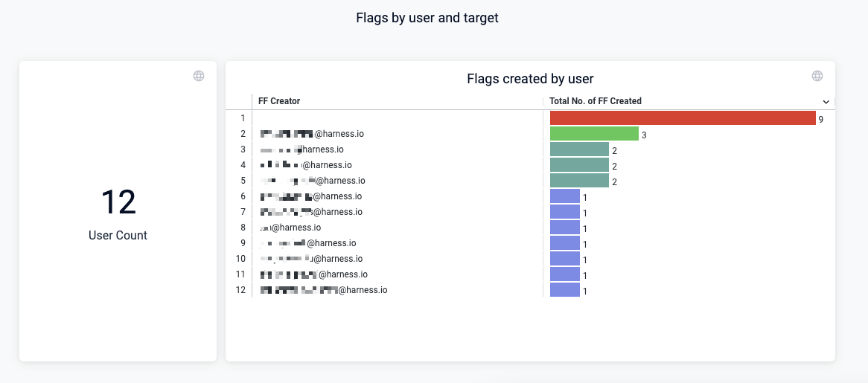Select the harness.io email in row 12
868x383 pixels.
pyautogui.click(x=324, y=290)
